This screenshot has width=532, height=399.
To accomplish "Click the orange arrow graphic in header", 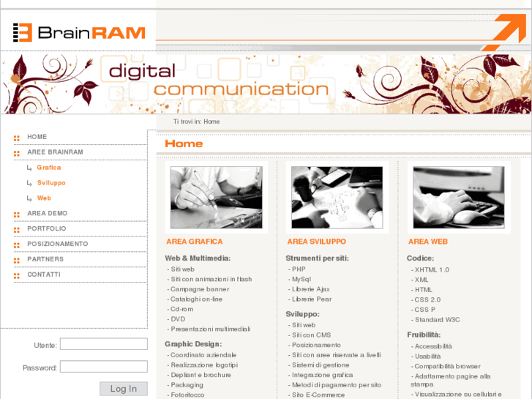I will 504,33.
